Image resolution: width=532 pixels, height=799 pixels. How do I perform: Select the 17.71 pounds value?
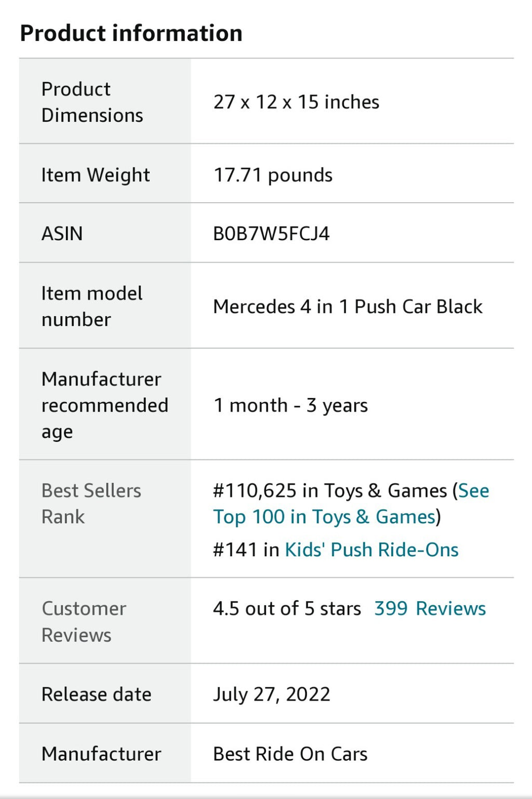[273, 175]
